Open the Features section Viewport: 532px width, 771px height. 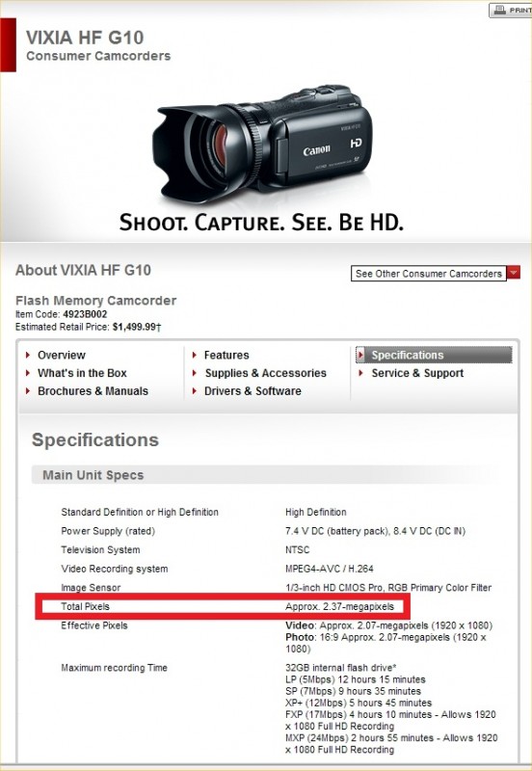[226, 355]
